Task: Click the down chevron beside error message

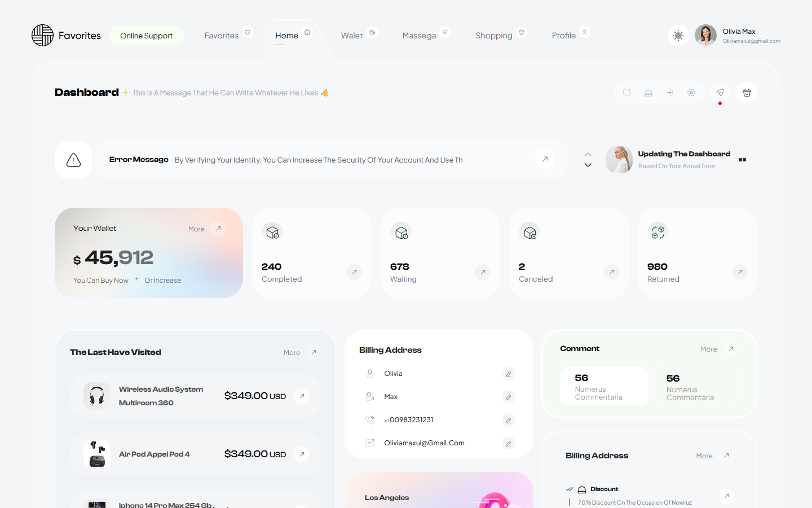Action: (588, 165)
